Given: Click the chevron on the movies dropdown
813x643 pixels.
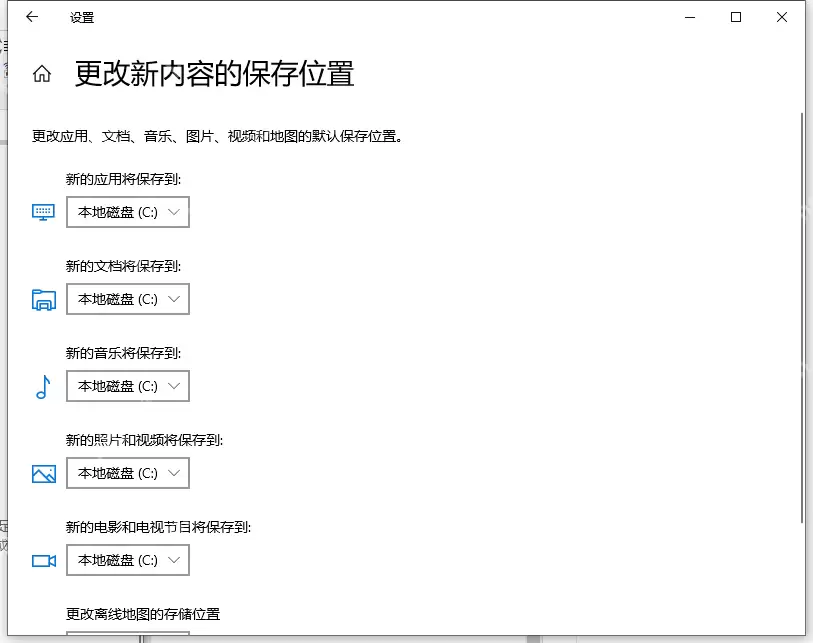Looking at the screenshot, I should pyautogui.click(x=176, y=560).
